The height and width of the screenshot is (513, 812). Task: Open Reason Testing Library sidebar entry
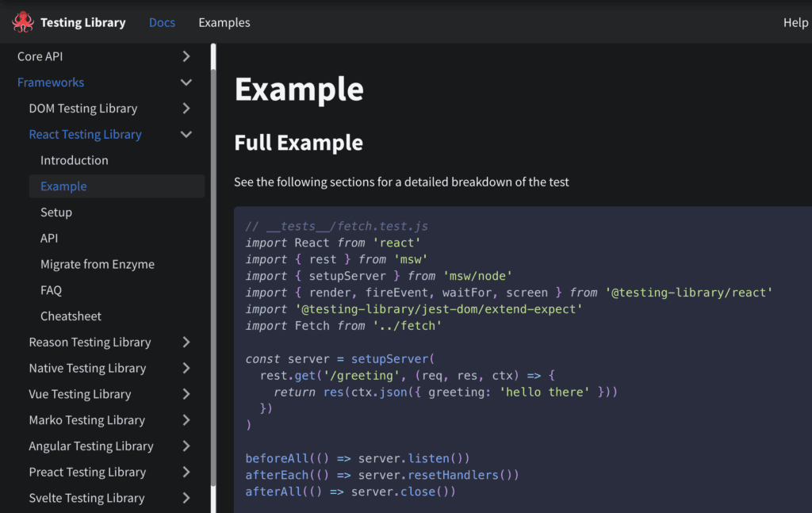pos(90,343)
